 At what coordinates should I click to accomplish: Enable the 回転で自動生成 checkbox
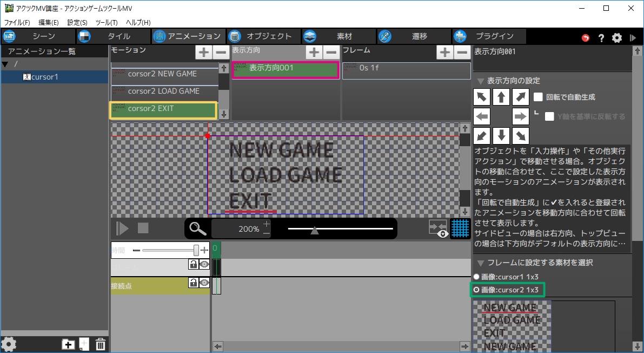tap(538, 97)
